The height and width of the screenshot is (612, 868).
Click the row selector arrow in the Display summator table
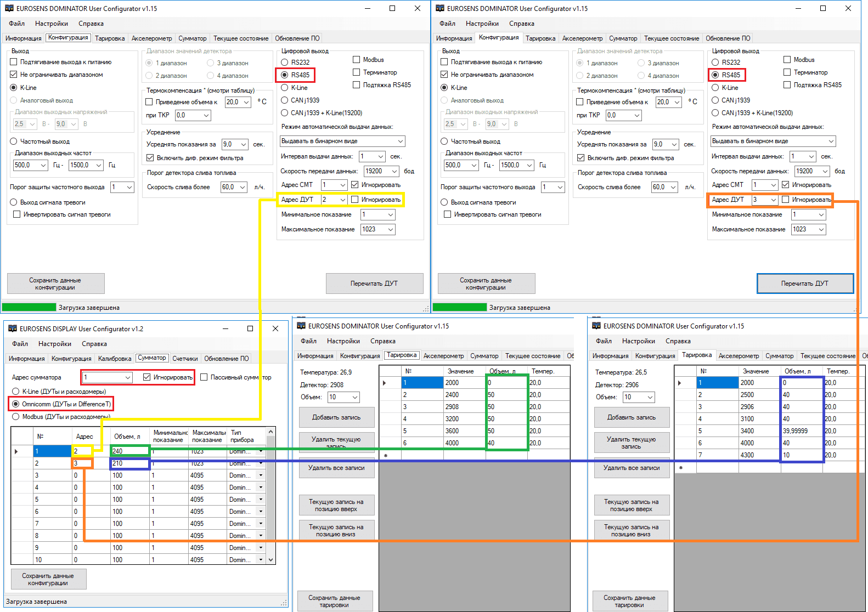coord(16,451)
